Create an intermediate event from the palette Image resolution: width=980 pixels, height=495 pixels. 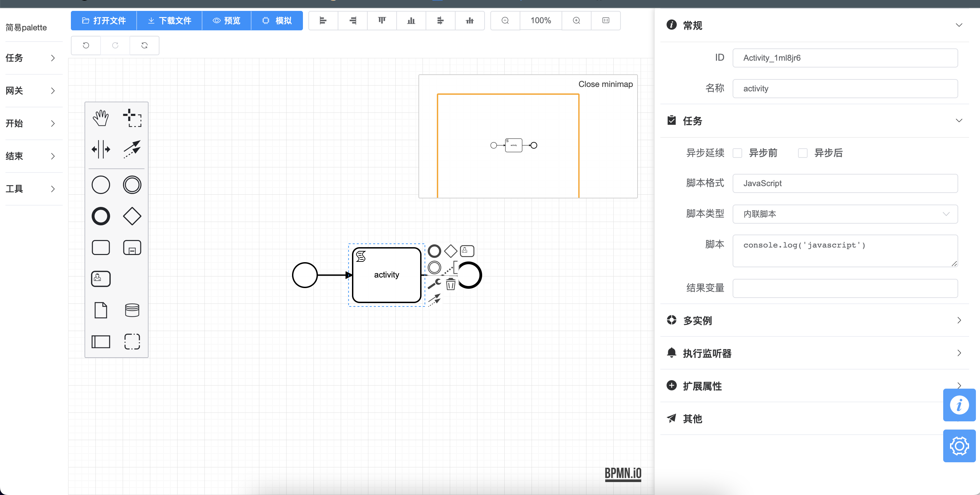(132, 185)
